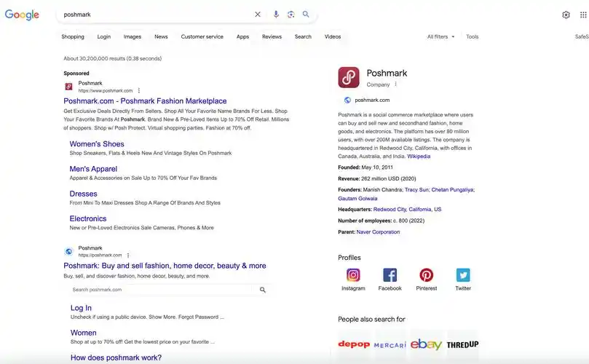Open the Women's Shoes sitelink
Screen dimensions: 589x364
coord(97,144)
